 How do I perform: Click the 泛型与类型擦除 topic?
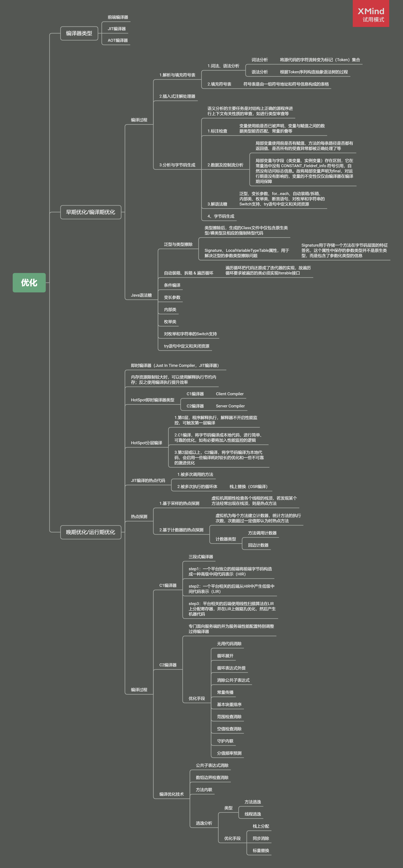coord(178,244)
